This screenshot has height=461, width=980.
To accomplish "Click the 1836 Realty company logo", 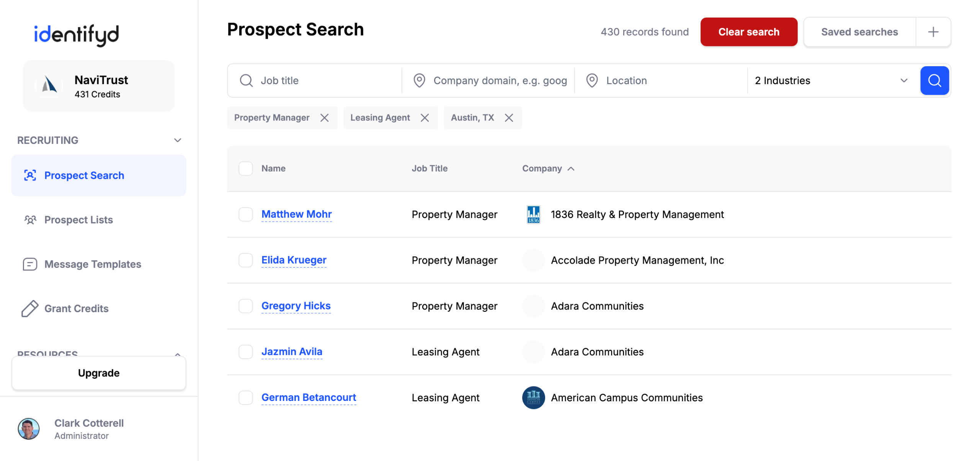I will point(533,214).
